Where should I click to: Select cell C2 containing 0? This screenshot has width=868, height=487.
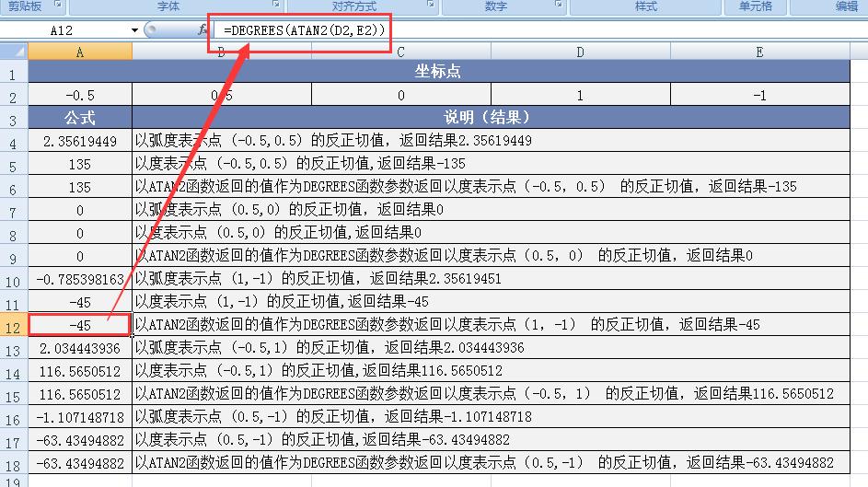400,95
